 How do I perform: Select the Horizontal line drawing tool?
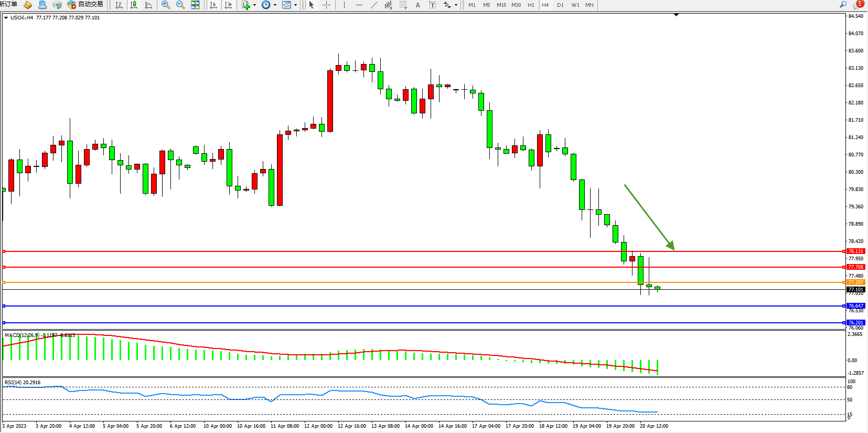[x=359, y=5]
